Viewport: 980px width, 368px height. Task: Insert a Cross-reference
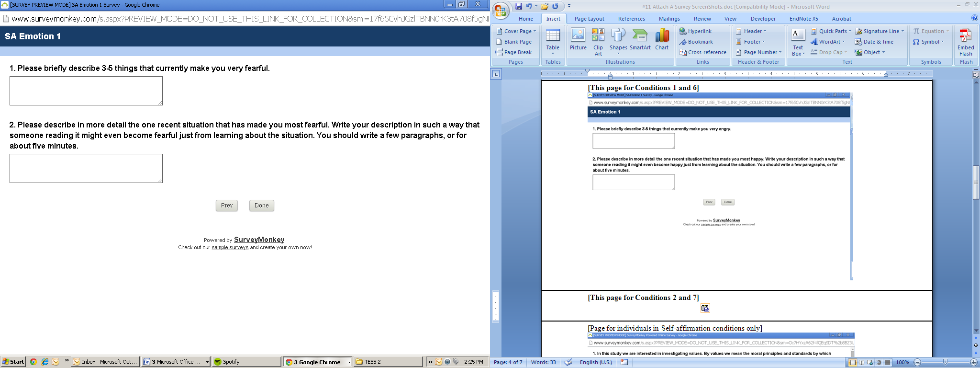pos(703,52)
